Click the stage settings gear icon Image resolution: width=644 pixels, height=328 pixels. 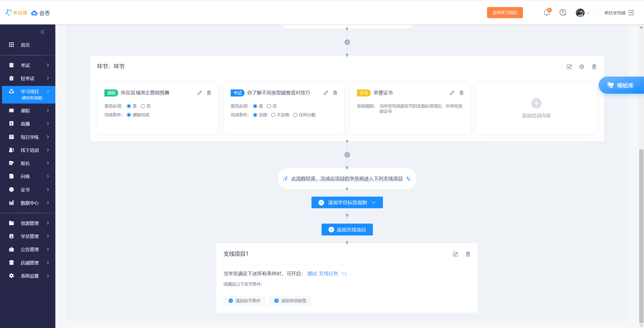tap(582, 67)
